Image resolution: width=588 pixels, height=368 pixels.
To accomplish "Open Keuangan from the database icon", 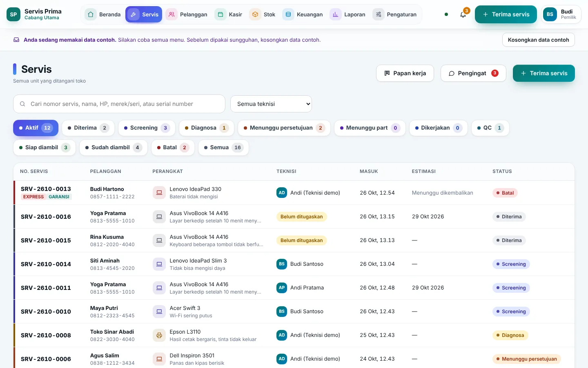I will tap(288, 14).
